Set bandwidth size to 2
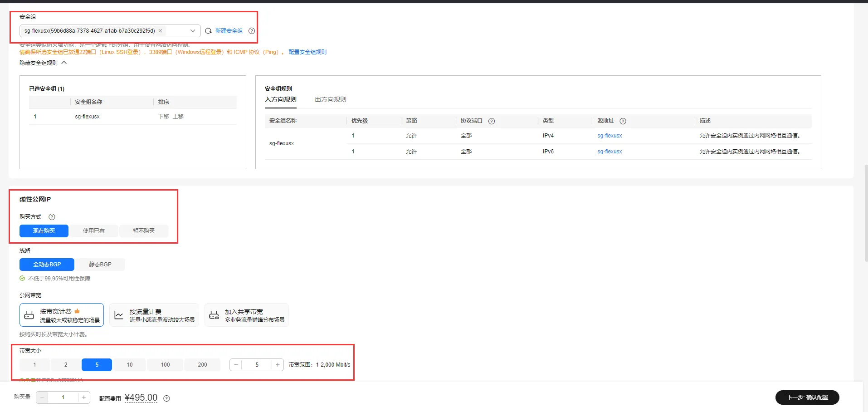The height and width of the screenshot is (412, 868). pos(66,365)
